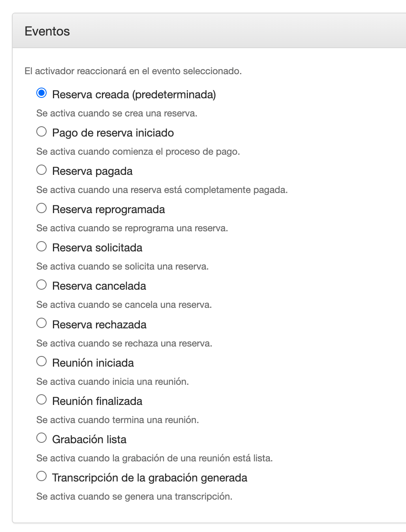Click description 'Se activa cuando inicia una reunión'
The image size is (406, 532).
pyautogui.click(x=113, y=382)
